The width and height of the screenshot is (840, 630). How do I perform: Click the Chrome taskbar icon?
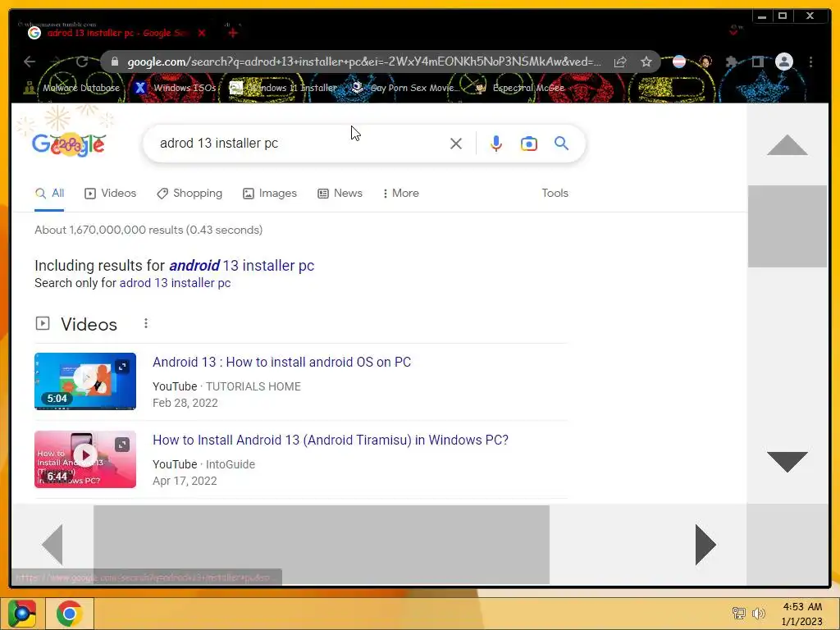pos(69,614)
